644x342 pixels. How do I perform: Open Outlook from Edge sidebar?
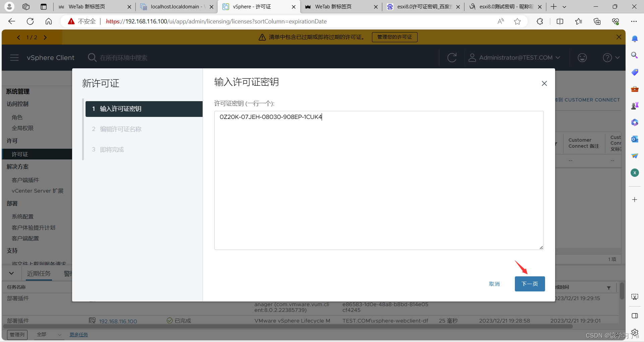[635, 139]
